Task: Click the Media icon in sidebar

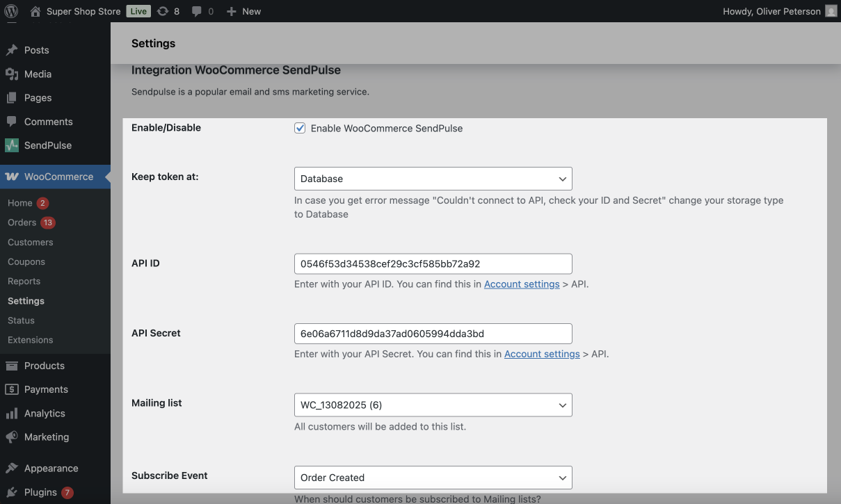Action: [12, 74]
